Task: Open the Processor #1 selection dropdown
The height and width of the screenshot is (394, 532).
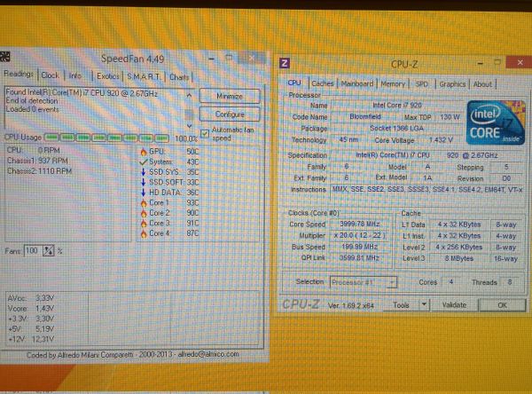Action: click(363, 282)
